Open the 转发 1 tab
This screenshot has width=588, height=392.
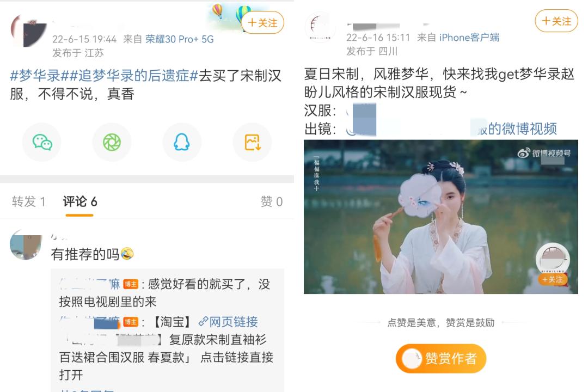[x=28, y=202]
